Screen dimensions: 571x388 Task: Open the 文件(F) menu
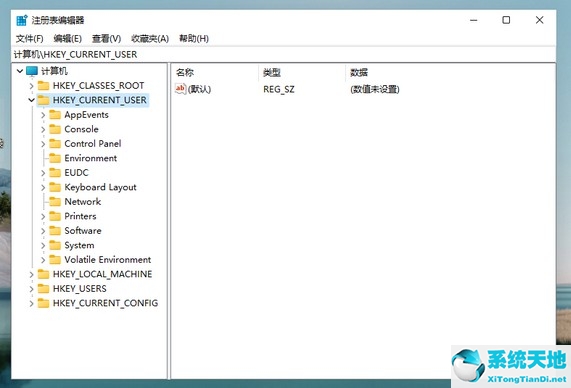click(29, 38)
